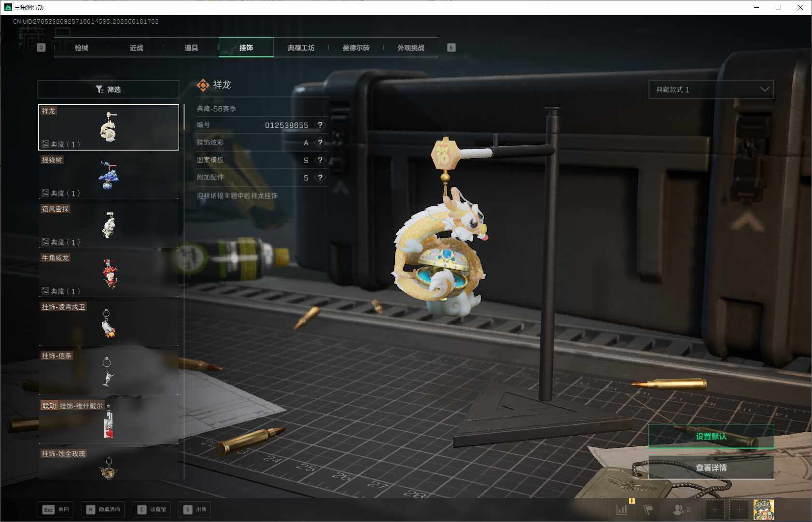Select the 摇钱树 charm thumbnail
Image resolution: width=812 pixels, height=522 pixels.
109,177
